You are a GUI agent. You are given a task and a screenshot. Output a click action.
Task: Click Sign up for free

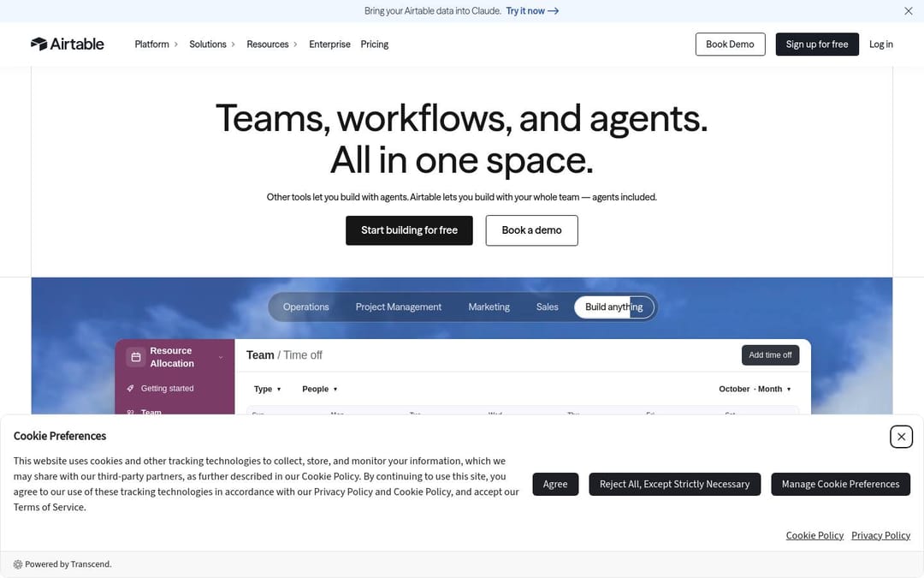(817, 45)
